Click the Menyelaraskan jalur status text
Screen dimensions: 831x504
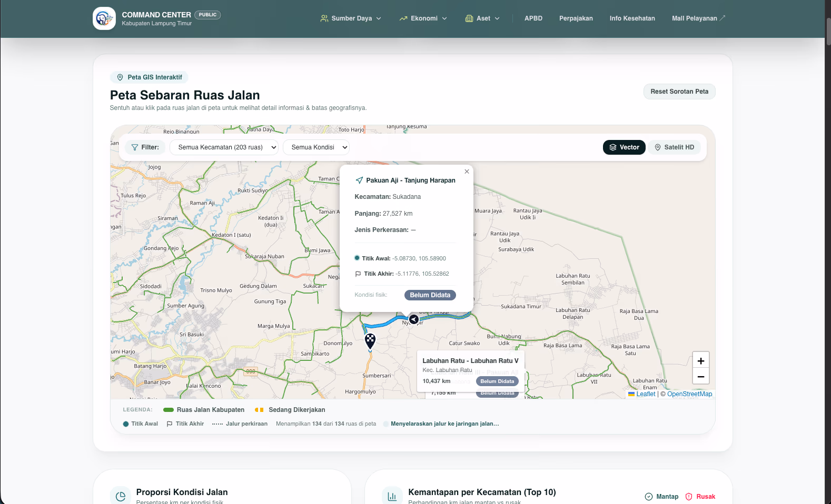click(x=445, y=424)
